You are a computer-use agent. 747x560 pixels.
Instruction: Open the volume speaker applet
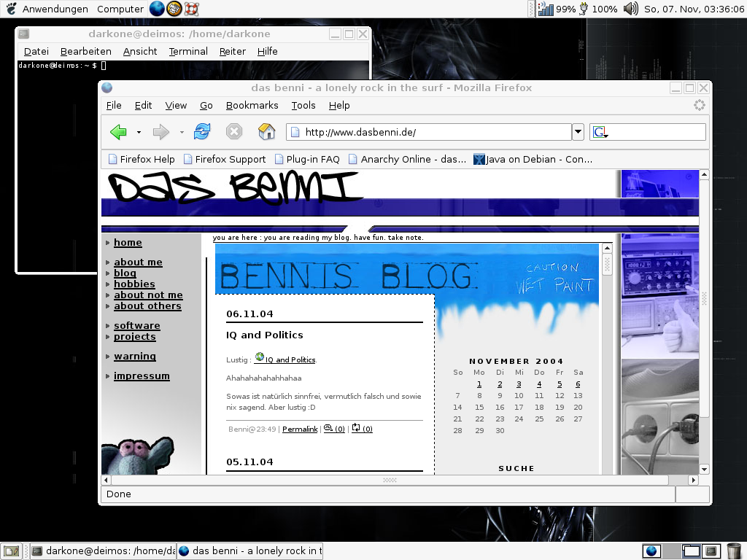pyautogui.click(x=631, y=9)
